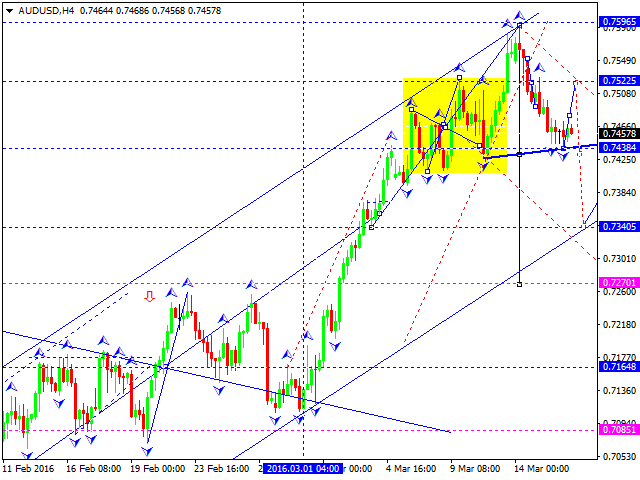
Task: Click the red down arrow icon
Action: tap(150, 297)
